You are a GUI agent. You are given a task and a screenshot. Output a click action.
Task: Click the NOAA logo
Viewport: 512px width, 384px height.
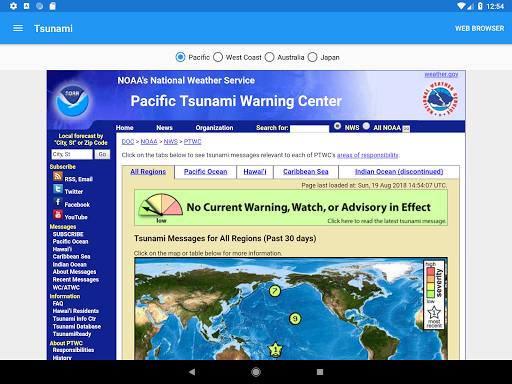point(72,100)
